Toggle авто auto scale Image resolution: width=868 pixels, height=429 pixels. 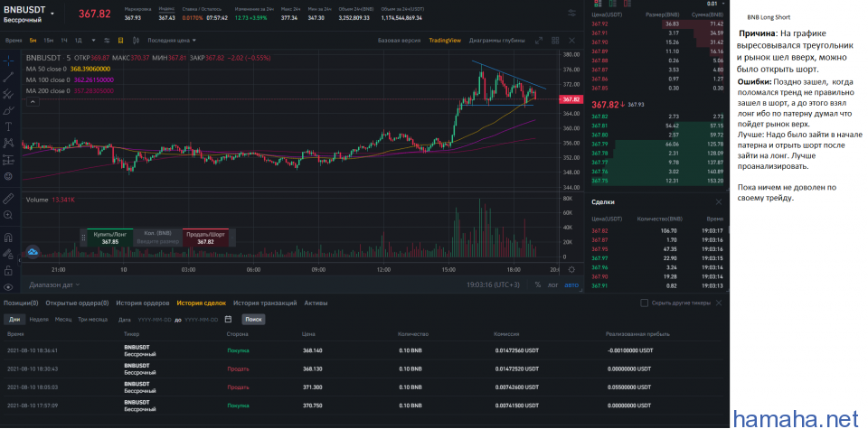[x=571, y=284]
